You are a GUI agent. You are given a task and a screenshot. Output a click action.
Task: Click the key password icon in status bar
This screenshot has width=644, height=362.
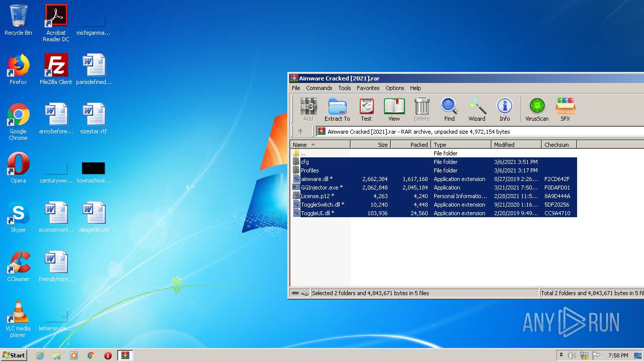pyautogui.click(x=305, y=293)
